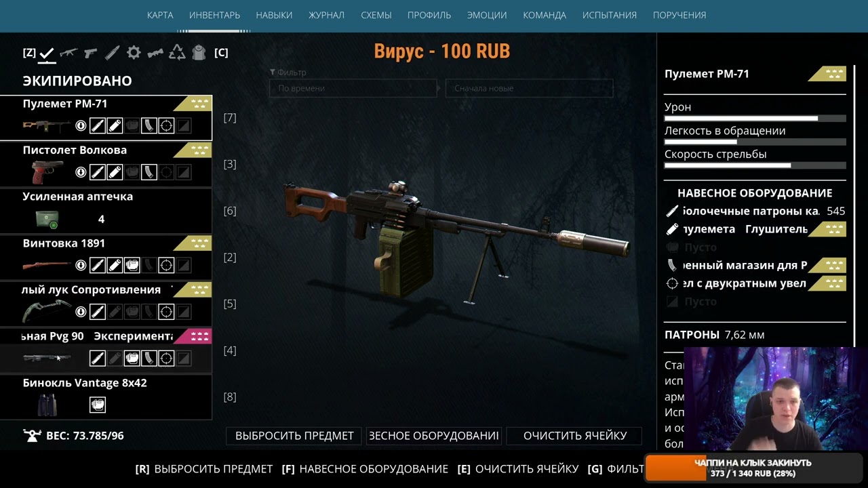The height and width of the screenshot is (488, 868).
Task: Switch to the Инвентарь tab
Action: point(214,15)
